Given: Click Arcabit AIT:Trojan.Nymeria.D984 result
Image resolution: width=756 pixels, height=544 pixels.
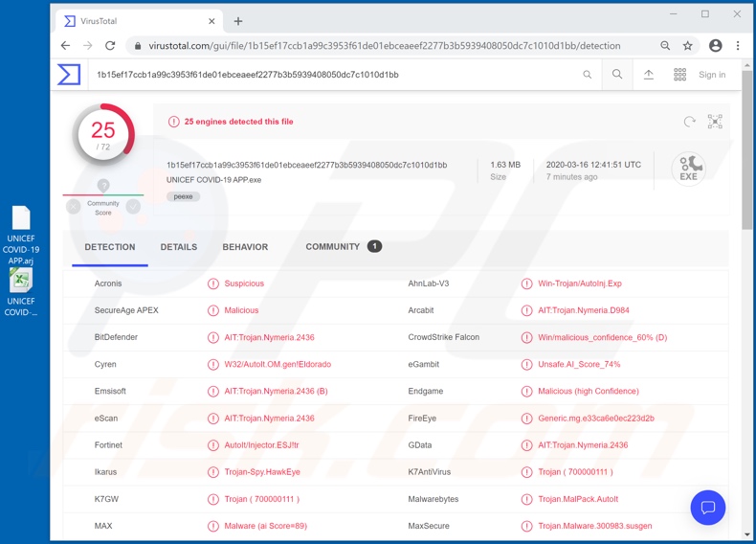Looking at the screenshot, I should pyautogui.click(x=584, y=310).
